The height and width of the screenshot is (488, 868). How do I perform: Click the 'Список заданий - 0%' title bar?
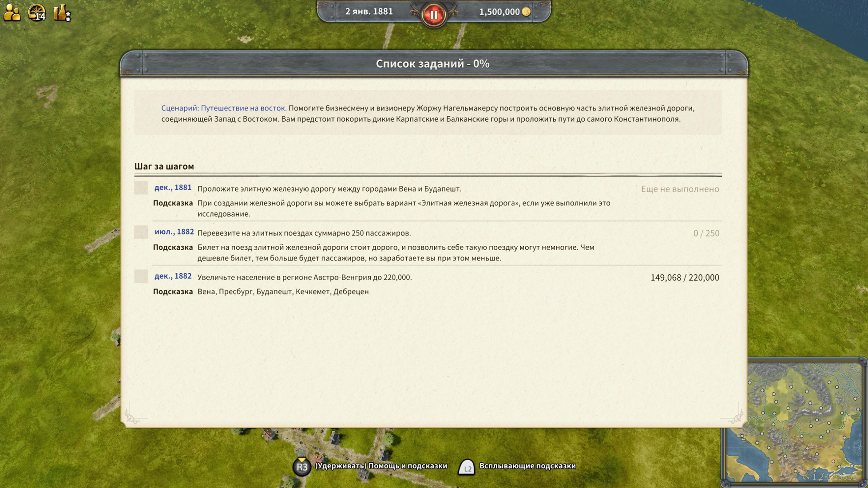[x=432, y=64]
